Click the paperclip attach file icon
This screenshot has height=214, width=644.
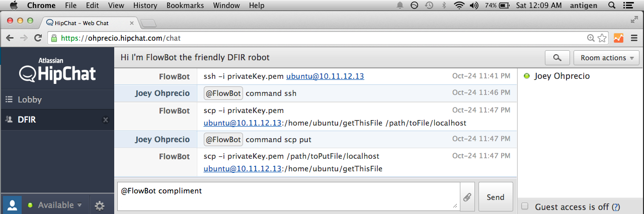tap(467, 197)
